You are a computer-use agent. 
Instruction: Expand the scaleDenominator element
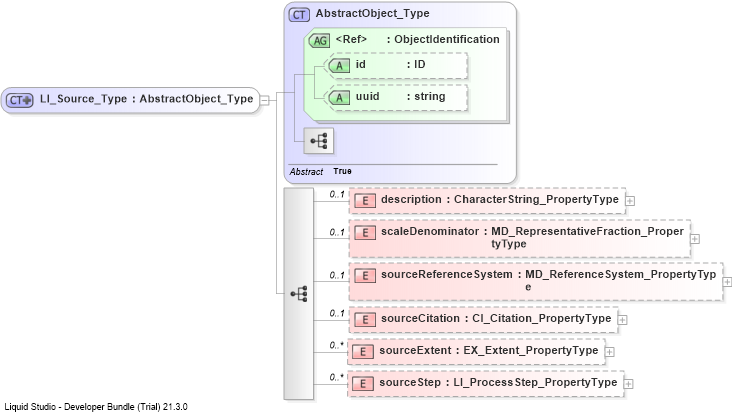coord(695,239)
